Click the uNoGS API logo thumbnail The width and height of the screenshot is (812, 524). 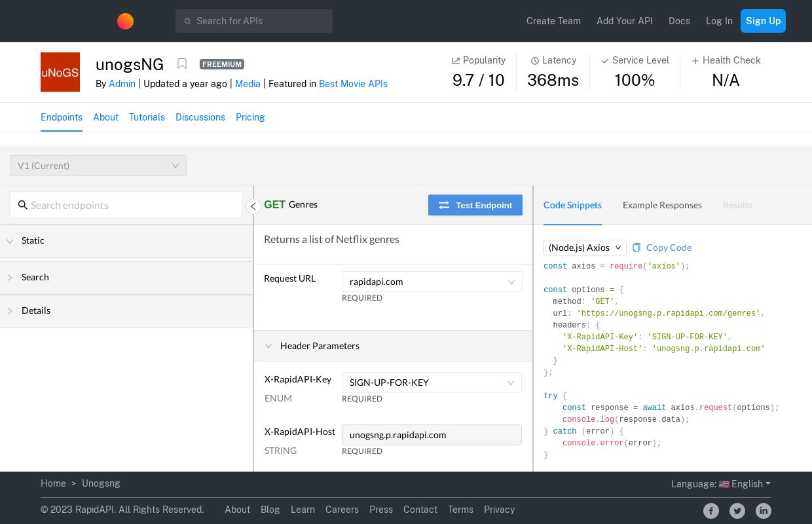[60, 72]
